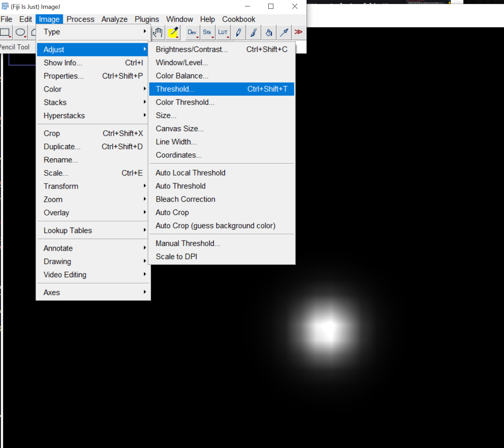Screen dimensions: 504x448
Task: Run Bleach Correction
Action: click(x=222, y=199)
